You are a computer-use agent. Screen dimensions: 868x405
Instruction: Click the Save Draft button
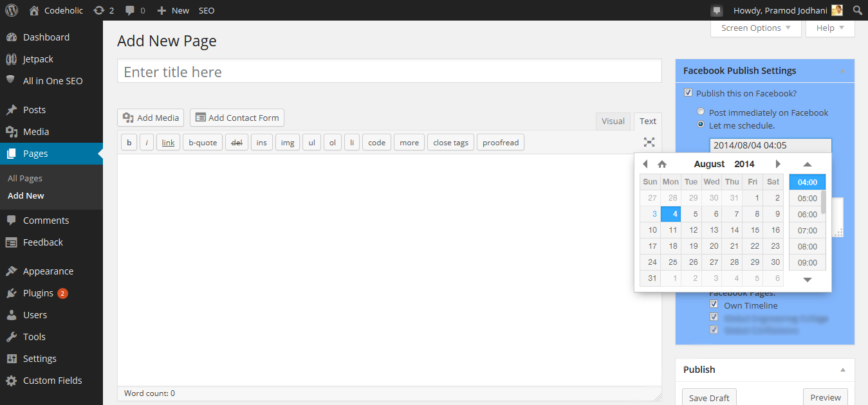(x=709, y=397)
